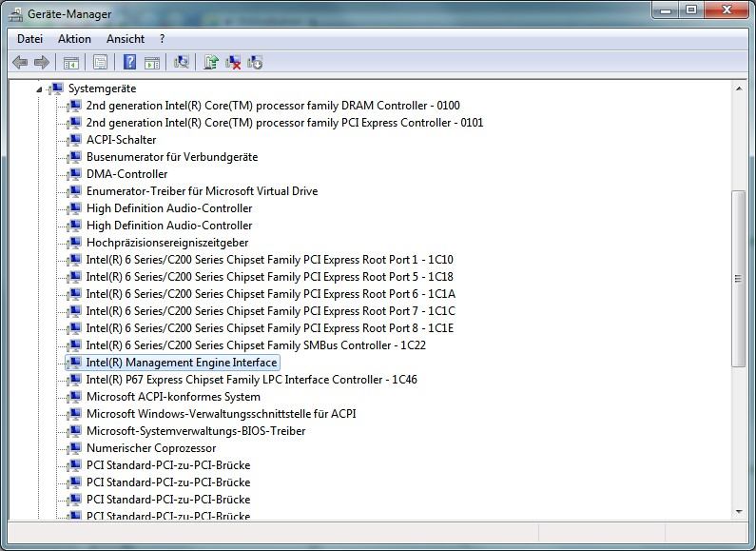Select Hochpräzisionsereigniszeitgeber entry
The height and width of the screenshot is (551, 756).
(x=167, y=243)
